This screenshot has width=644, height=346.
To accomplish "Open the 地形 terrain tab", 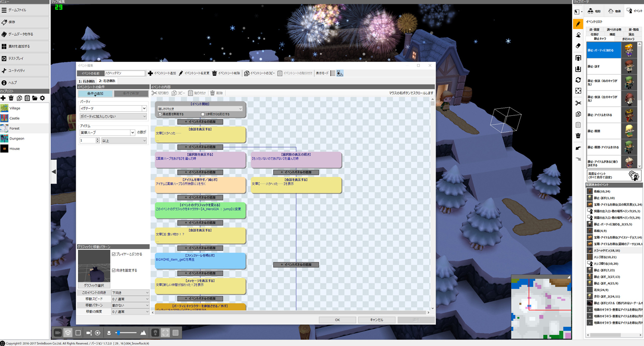I will pyautogui.click(x=594, y=11).
